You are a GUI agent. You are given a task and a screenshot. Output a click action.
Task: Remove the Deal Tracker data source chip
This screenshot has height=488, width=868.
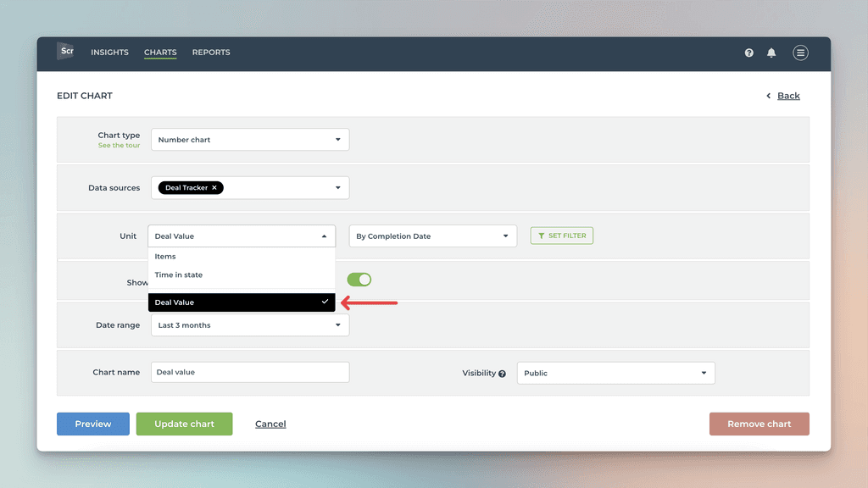[214, 187]
